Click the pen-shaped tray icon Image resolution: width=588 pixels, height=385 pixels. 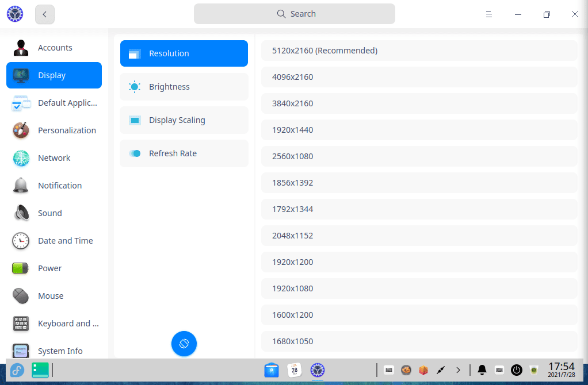coord(441,371)
